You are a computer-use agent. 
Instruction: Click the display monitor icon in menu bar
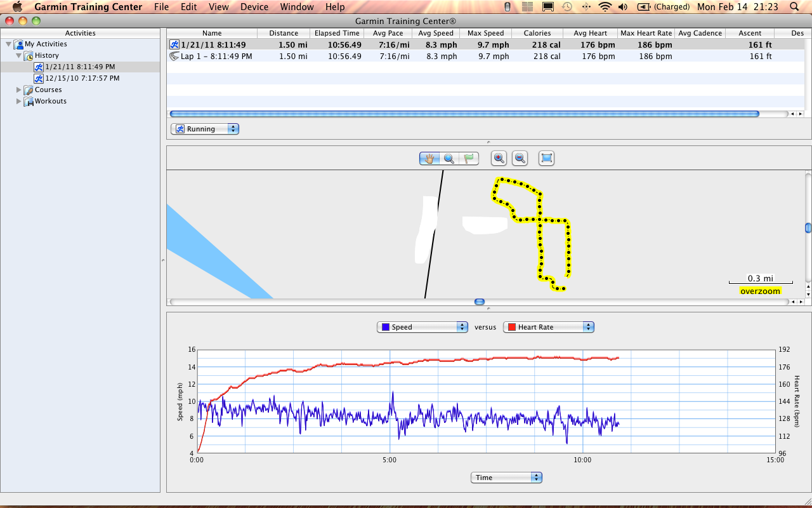547,7
